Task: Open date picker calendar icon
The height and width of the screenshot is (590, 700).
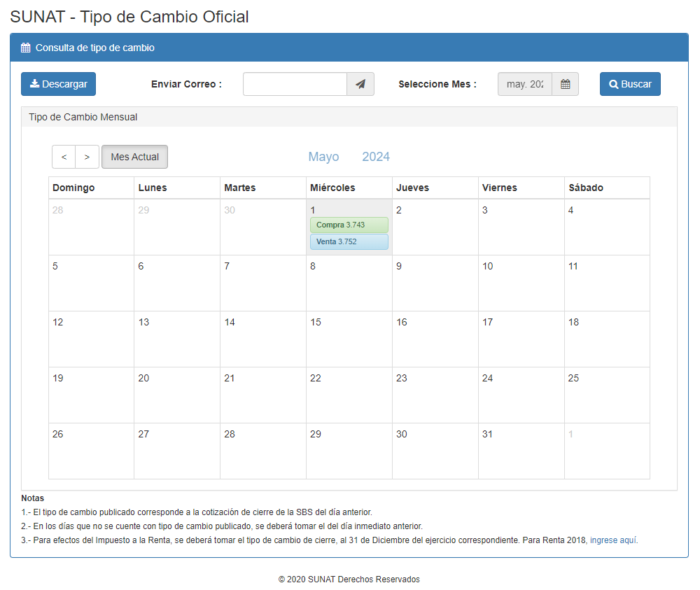Action: [x=565, y=84]
